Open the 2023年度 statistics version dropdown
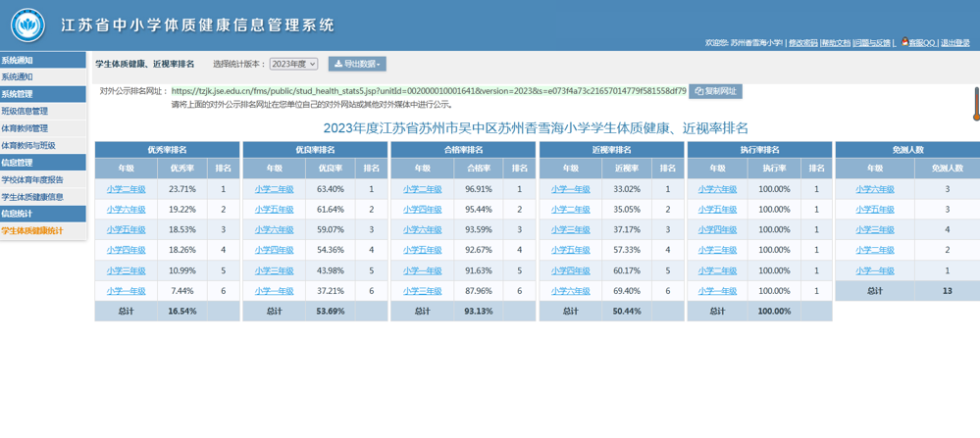Viewport: 980px width, 438px height. (293, 64)
